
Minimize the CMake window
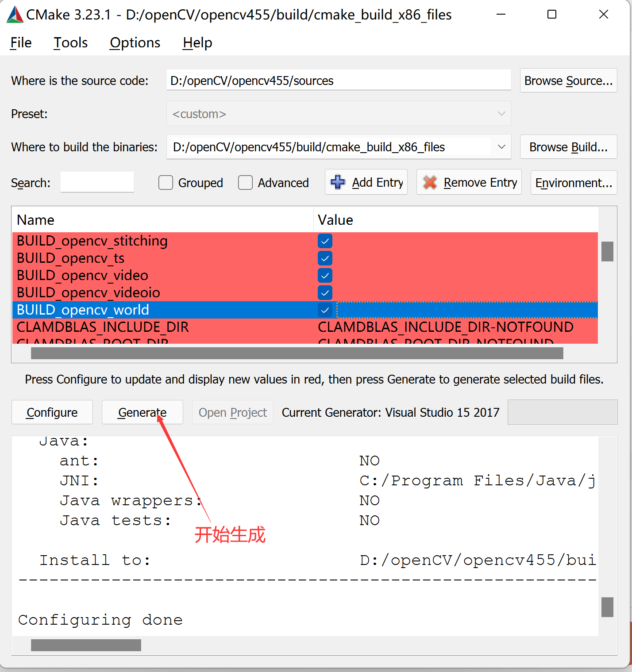coord(501,15)
